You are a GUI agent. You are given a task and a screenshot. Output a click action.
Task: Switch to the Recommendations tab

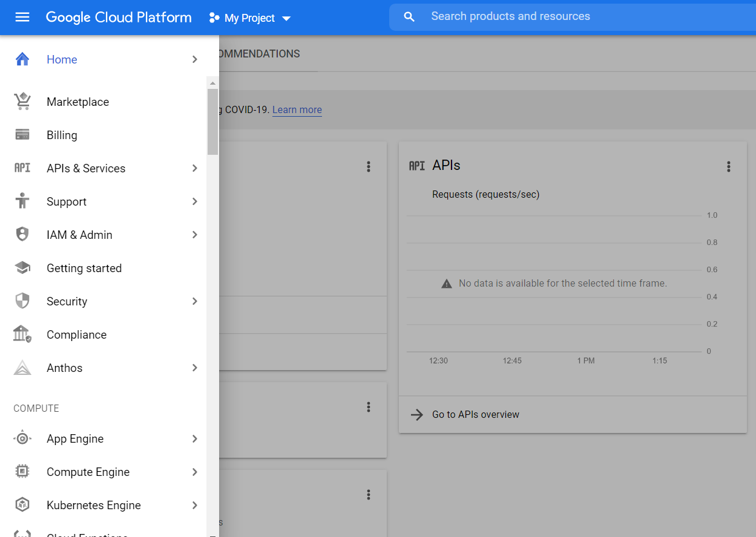(x=259, y=54)
